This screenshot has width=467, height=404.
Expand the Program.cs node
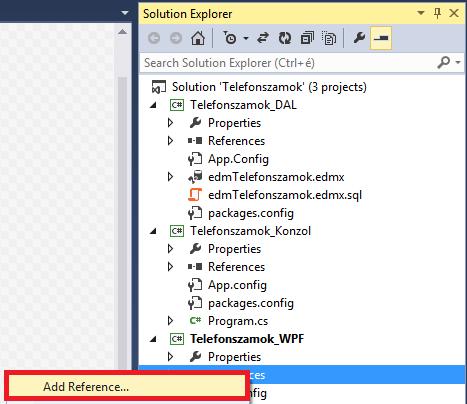click(170, 321)
